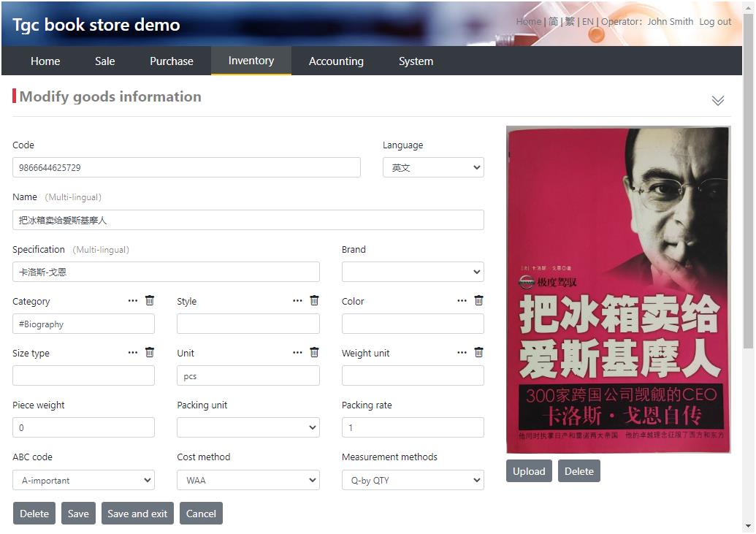Image resolution: width=756 pixels, height=534 pixels.
Task: Open Size type picker ellipsis icon
Action: (x=133, y=353)
